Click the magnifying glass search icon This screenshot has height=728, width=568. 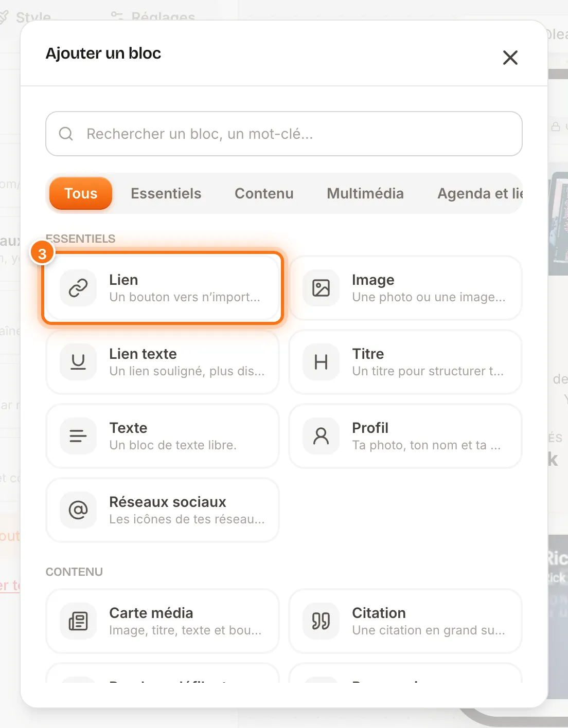pos(66,134)
